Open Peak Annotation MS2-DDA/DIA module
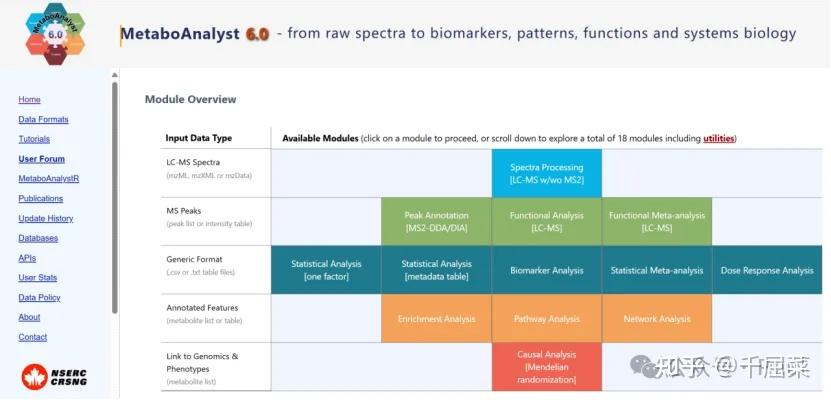831x400 pixels. point(436,221)
